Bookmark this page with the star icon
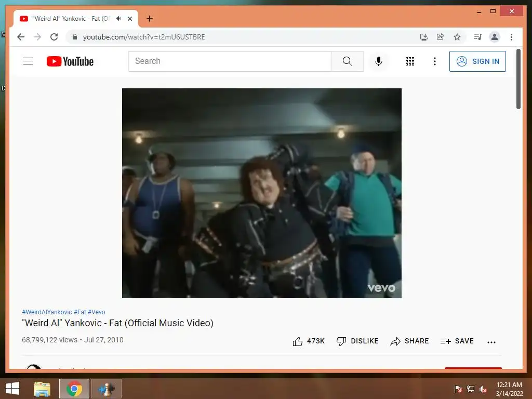Image resolution: width=532 pixels, height=399 pixels. [x=457, y=37]
